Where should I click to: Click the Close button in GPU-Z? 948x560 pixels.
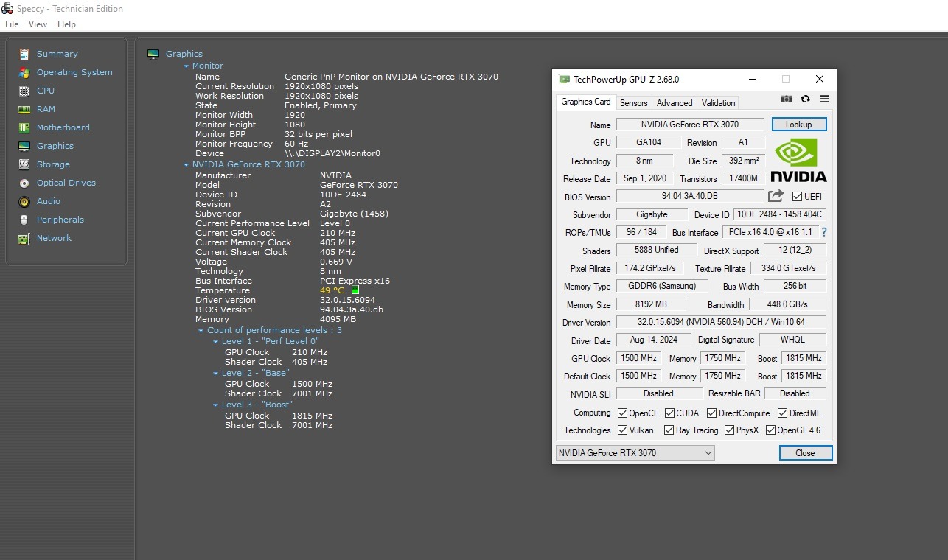click(x=806, y=453)
